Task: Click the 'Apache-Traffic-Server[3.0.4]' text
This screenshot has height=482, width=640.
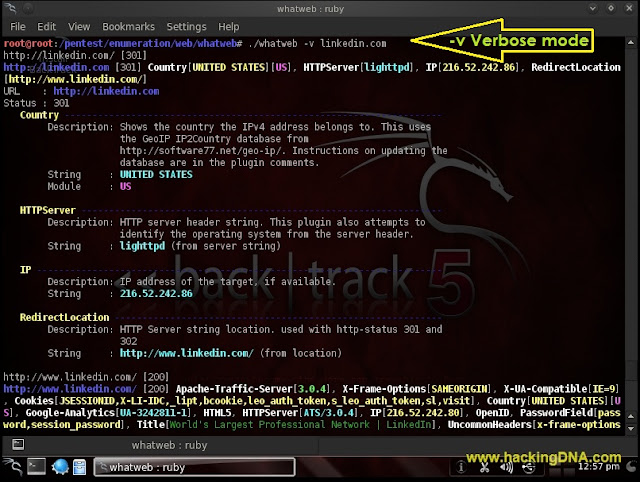Action: [255, 389]
